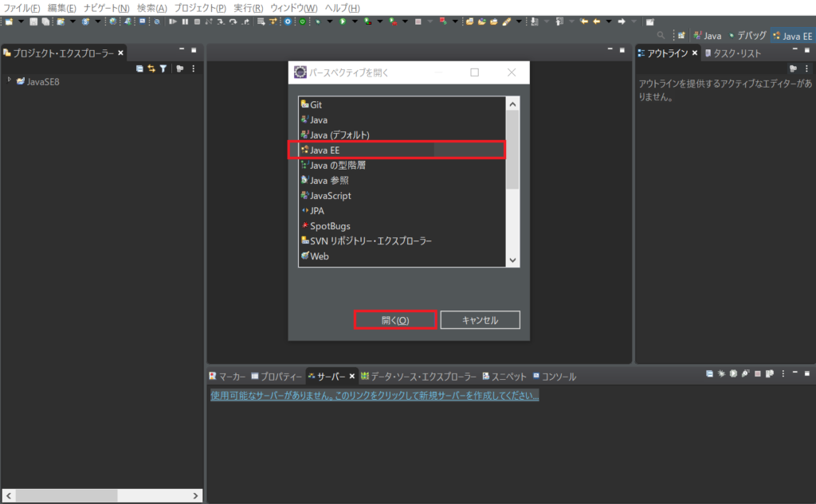Screen dimensions: 816x504
Task: Open the ウィンドウ(W) menu
Action: [293, 7]
